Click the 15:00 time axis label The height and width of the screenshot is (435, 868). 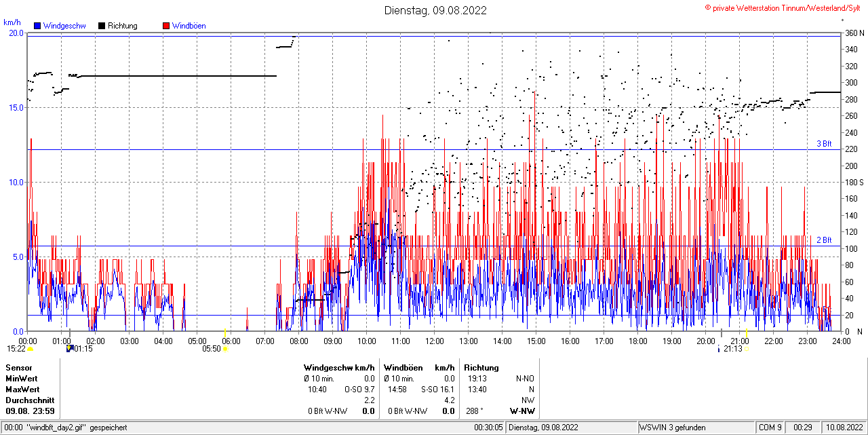click(536, 341)
